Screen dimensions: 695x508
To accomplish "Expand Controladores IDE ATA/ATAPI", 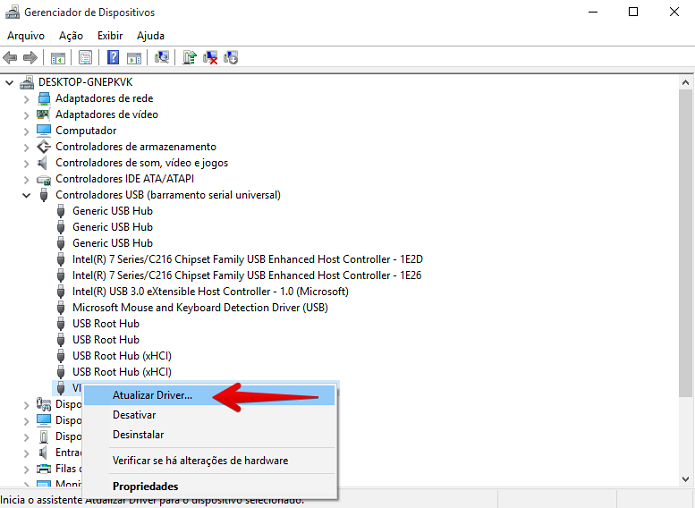I will (x=26, y=180).
